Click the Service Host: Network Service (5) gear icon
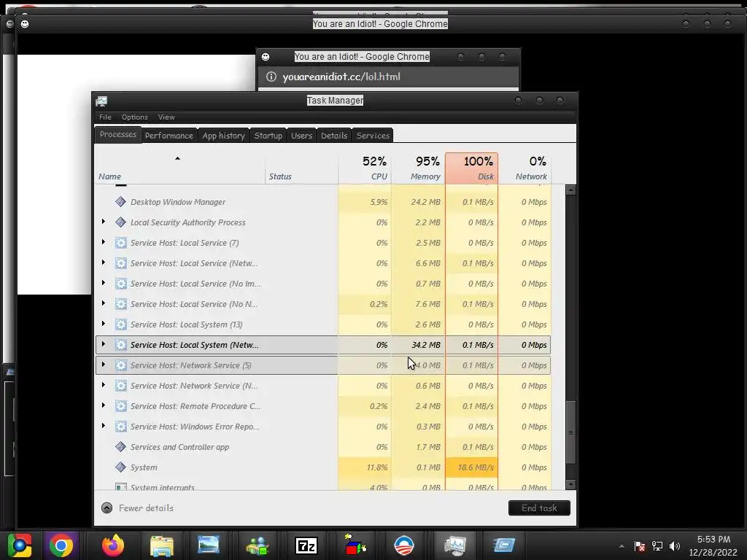Viewport: 747px width, 560px height. [120, 365]
